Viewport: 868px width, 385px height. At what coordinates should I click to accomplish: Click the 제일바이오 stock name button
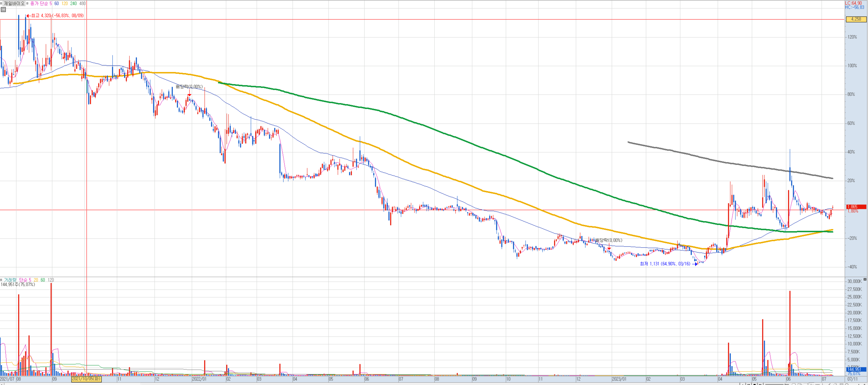[x=14, y=3]
